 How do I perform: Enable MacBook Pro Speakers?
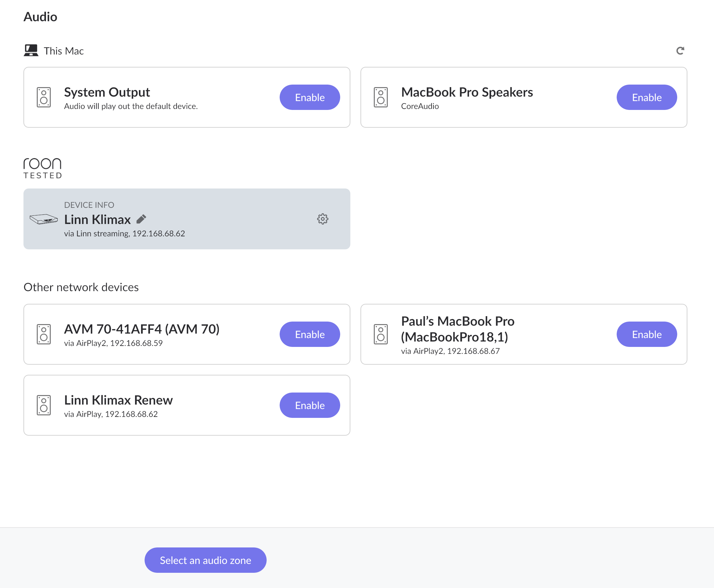[646, 97]
